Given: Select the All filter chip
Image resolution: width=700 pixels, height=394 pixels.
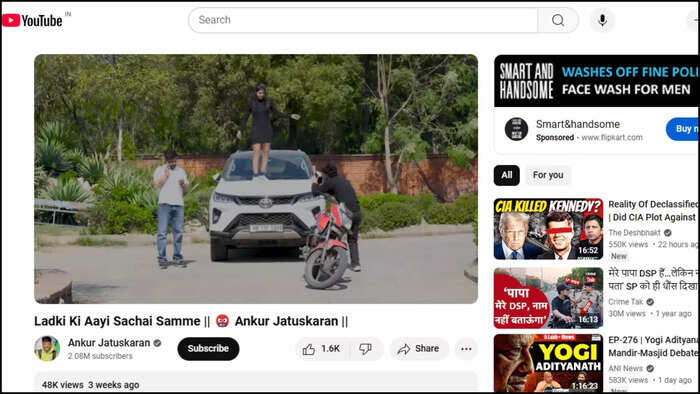Looking at the screenshot, I should coord(507,175).
